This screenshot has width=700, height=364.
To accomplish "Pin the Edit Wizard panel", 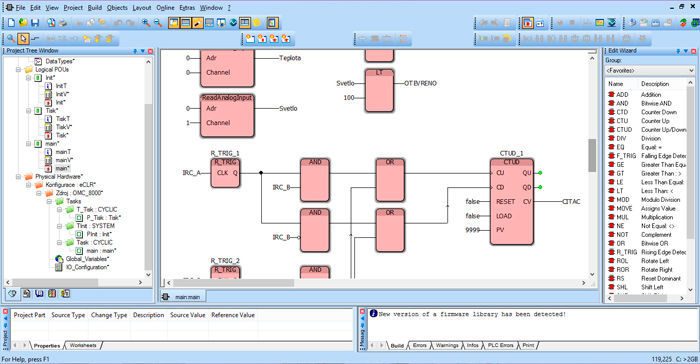I will (678, 51).
